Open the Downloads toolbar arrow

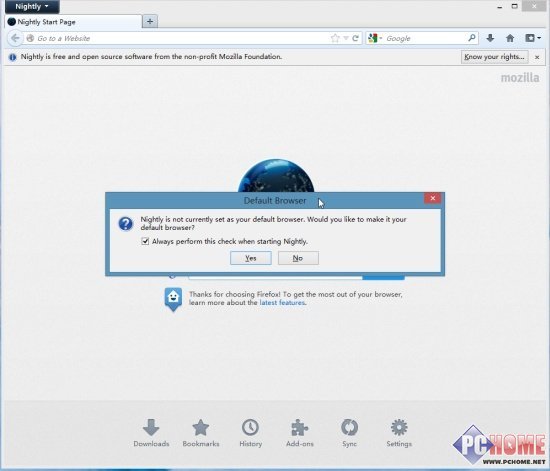[x=490, y=38]
